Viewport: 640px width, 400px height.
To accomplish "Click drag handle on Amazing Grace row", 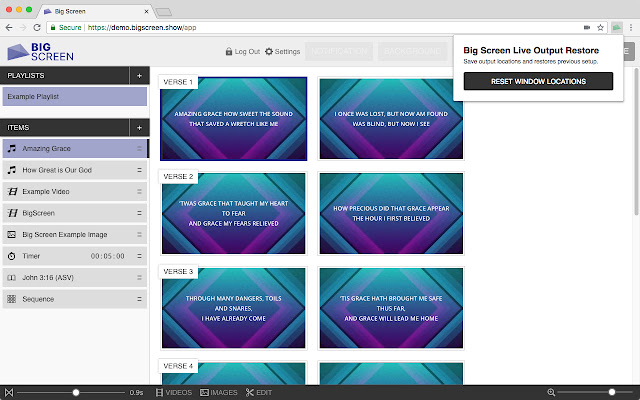I will point(139,149).
